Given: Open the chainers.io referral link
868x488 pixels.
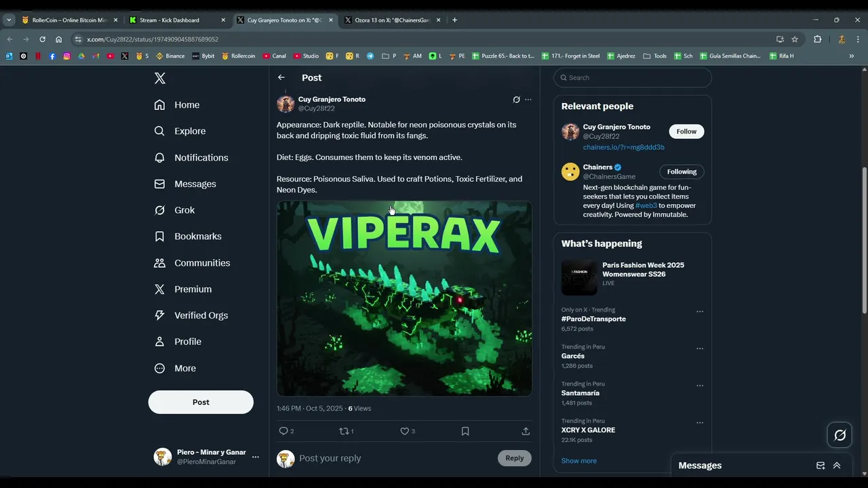Looking at the screenshot, I should click(x=624, y=147).
